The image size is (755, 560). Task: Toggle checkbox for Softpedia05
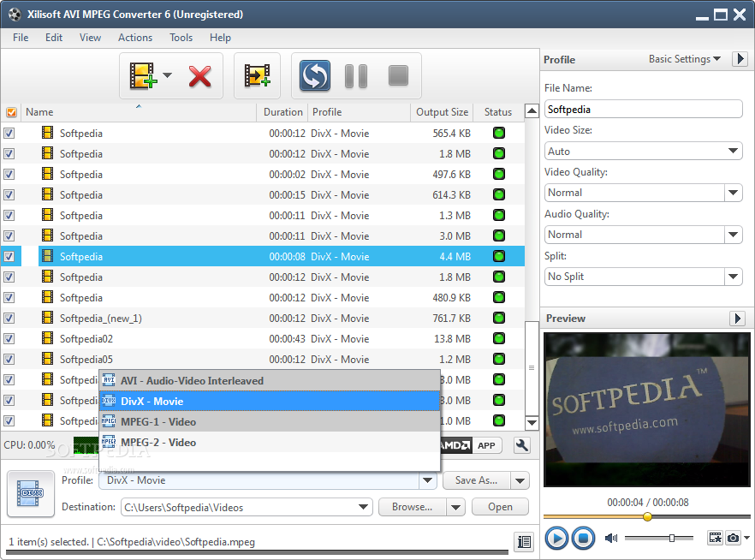point(9,360)
